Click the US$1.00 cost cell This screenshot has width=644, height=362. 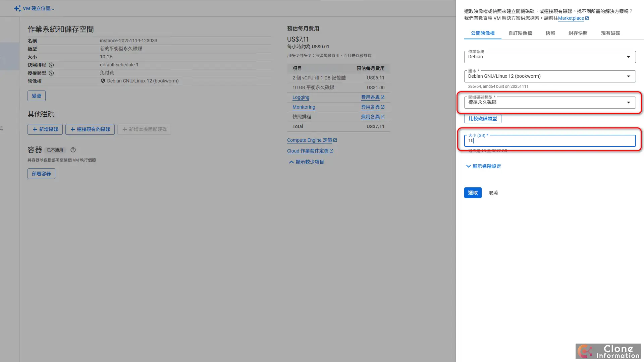[376, 87]
